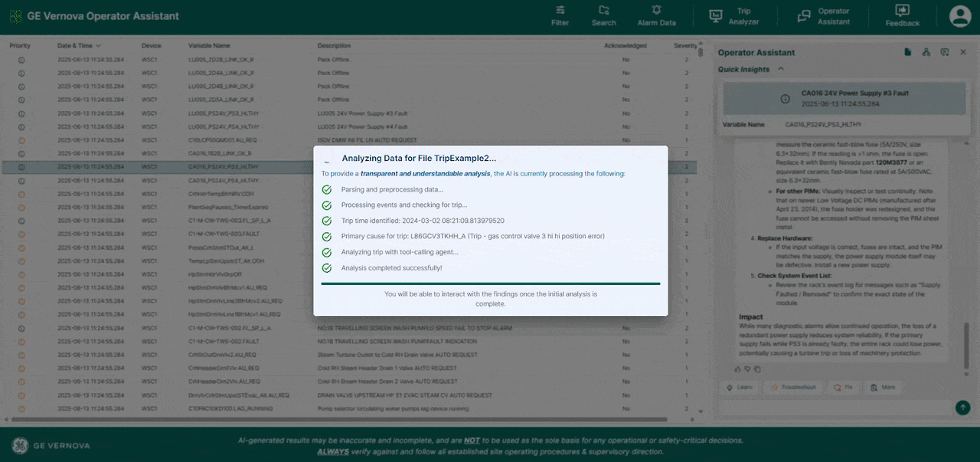Click the Device column header

[152, 46]
